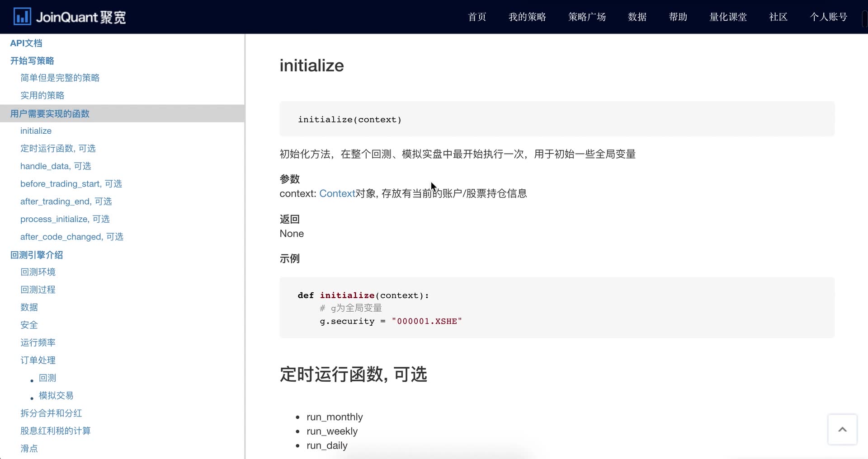
Task: Click the 参数 subsection label
Action: [x=289, y=179]
